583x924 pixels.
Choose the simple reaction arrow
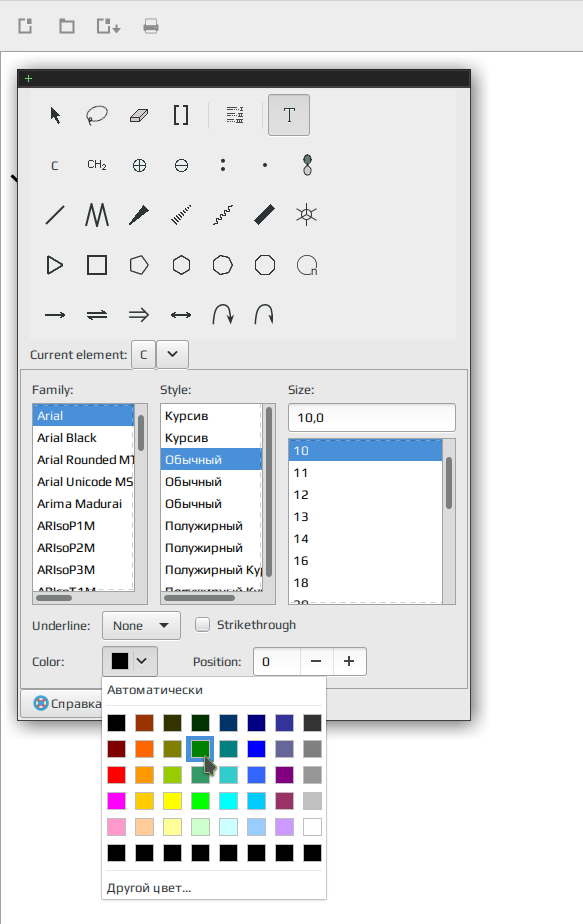point(55,315)
